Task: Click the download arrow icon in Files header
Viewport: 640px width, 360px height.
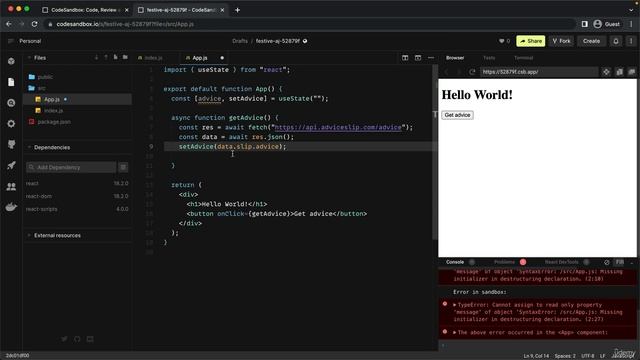Action: tap(96, 58)
